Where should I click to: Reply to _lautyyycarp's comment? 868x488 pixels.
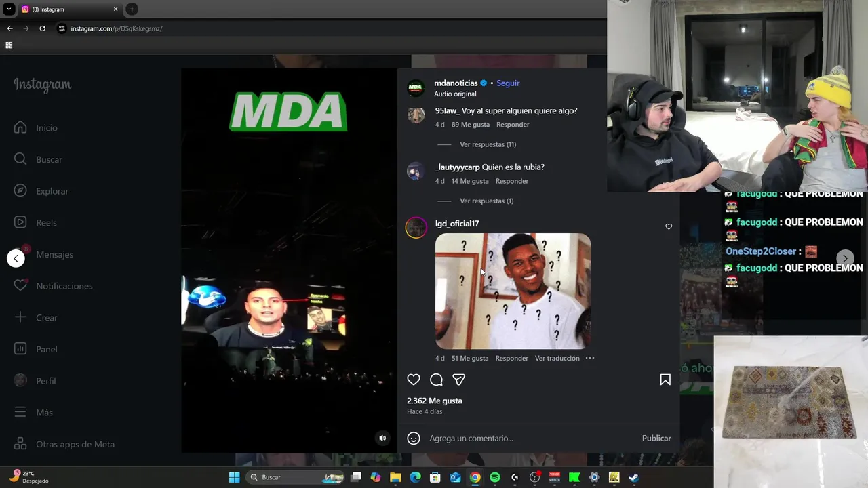click(512, 181)
